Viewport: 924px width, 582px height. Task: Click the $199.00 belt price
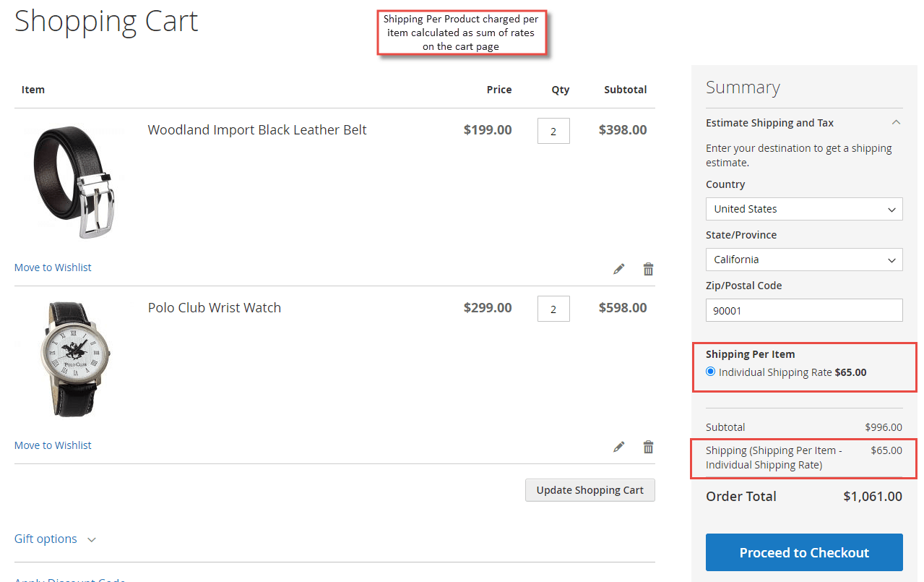tap(488, 130)
